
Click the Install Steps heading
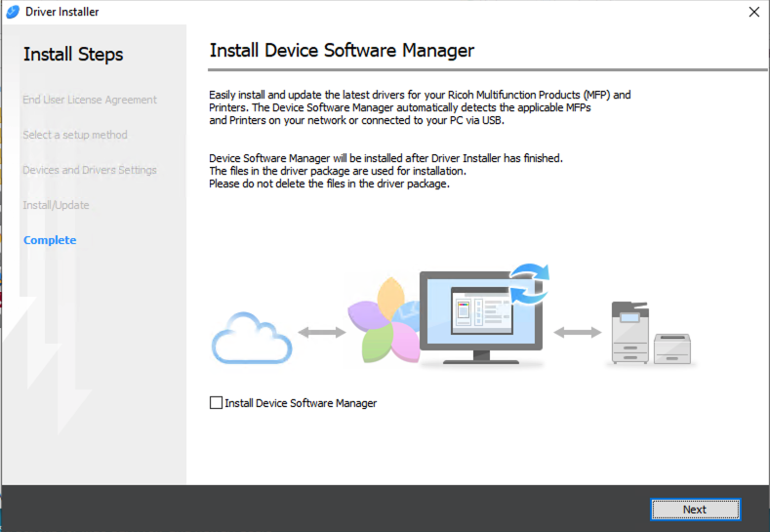tap(73, 54)
